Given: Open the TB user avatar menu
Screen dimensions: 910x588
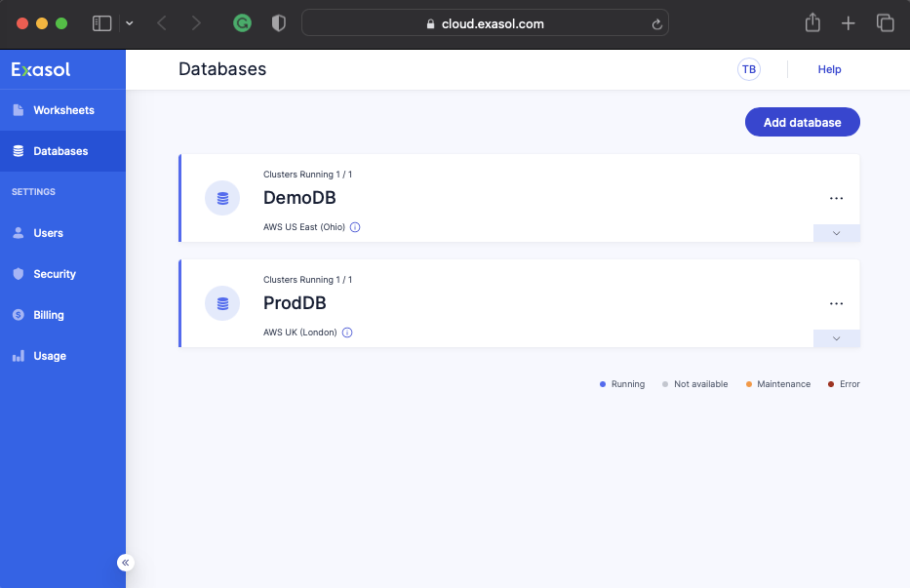Looking at the screenshot, I should tap(749, 69).
